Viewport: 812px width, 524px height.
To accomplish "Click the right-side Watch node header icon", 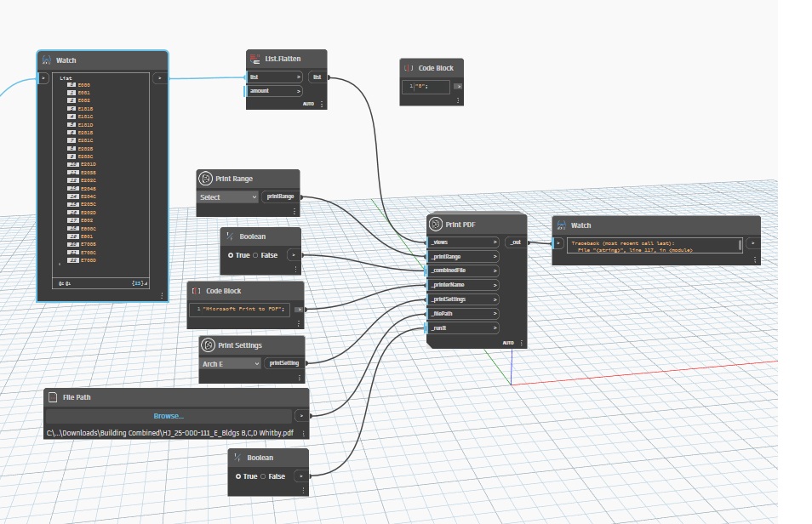I will (x=562, y=225).
